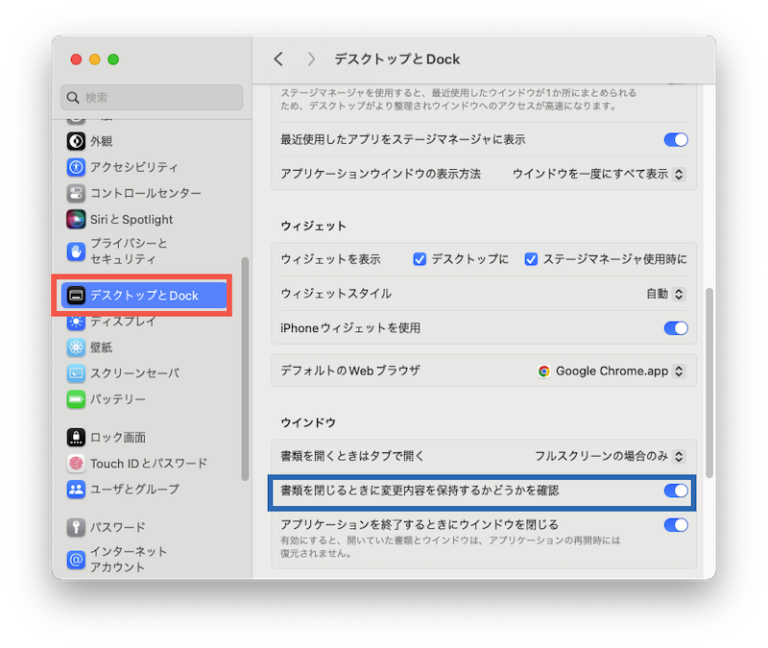Click the パスワード key icon
The height and width of the screenshot is (648, 768).
coord(76,527)
